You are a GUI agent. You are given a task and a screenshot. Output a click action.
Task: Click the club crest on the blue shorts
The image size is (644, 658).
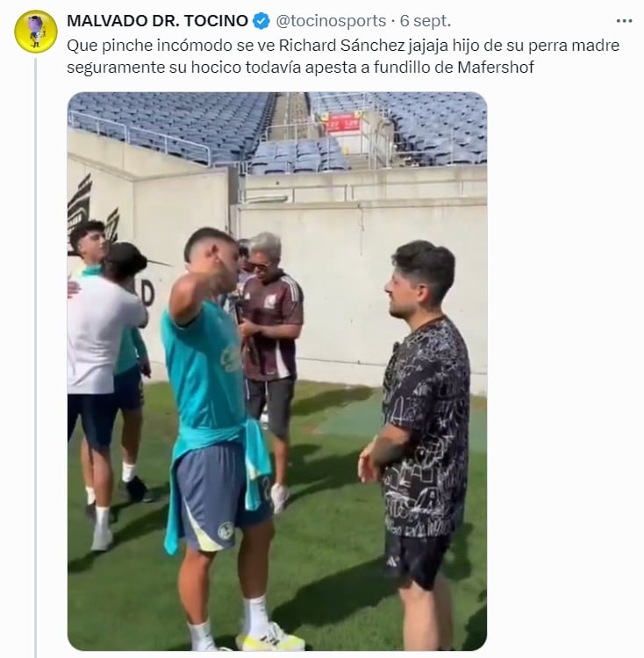[x=225, y=532]
